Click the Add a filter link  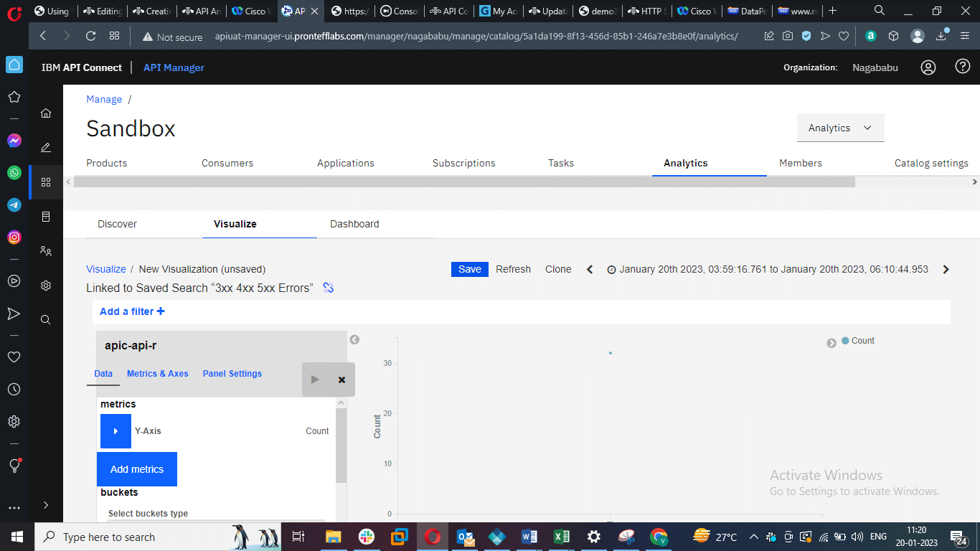tap(132, 311)
